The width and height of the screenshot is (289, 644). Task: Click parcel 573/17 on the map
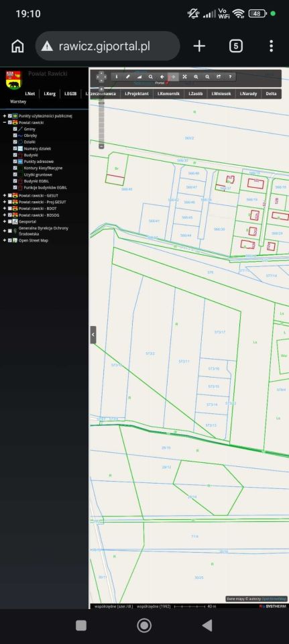pyautogui.click(x=220, y=332)
